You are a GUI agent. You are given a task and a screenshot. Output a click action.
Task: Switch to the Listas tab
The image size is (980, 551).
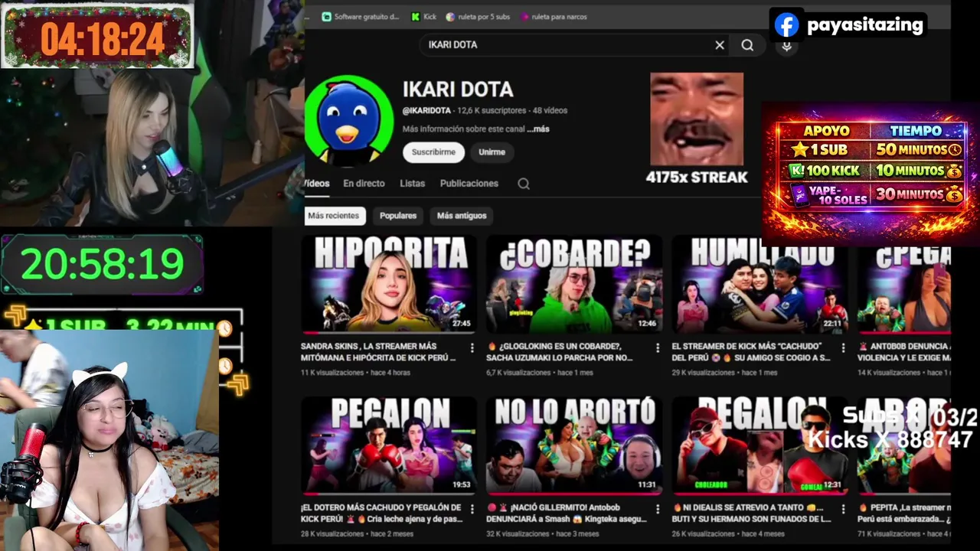pyautogui.click(x=412, y=184)
